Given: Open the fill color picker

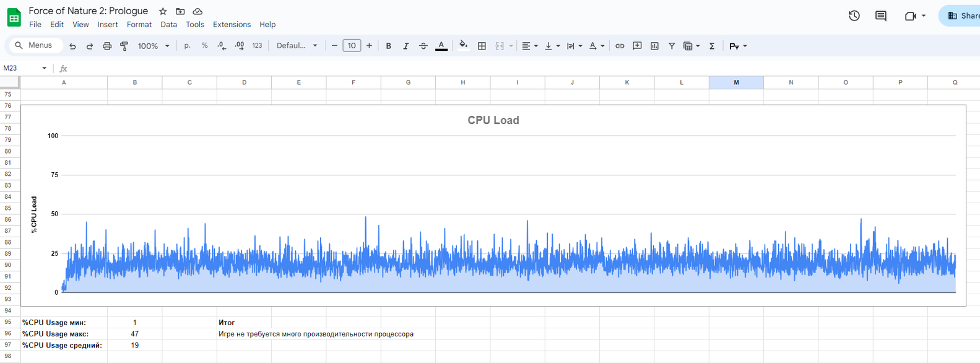Looking at the screenshot, I should click(x=463, y=46).
